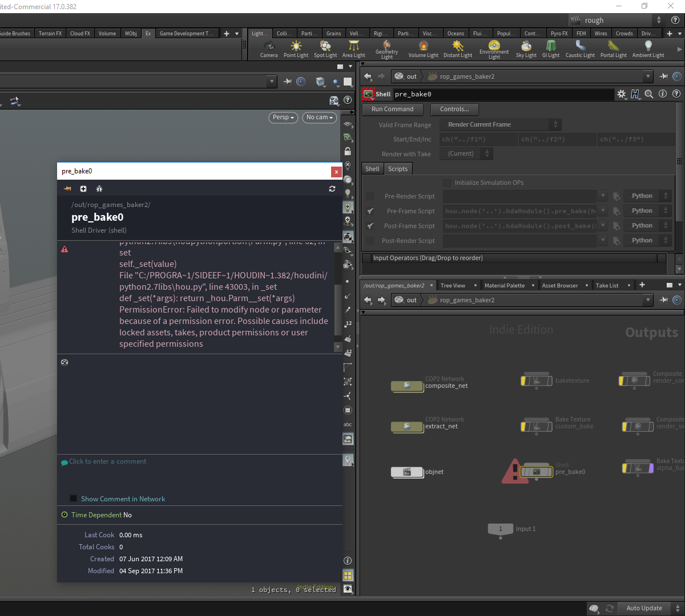Select the Distant Light shelf tool

(458, 49)
